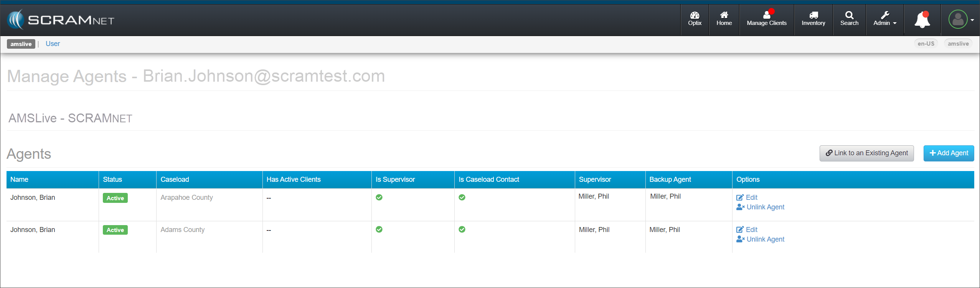Viewport: 980px width, 288px height.
Task: Open notifications bell icon
Action: tap(922, 20)
